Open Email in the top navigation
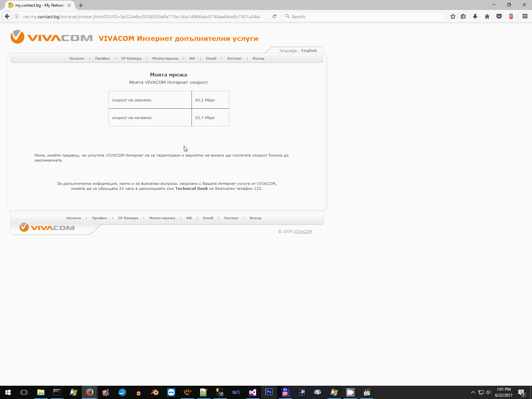The width and height of the screenshot is (532, 399). click(211, 59)
